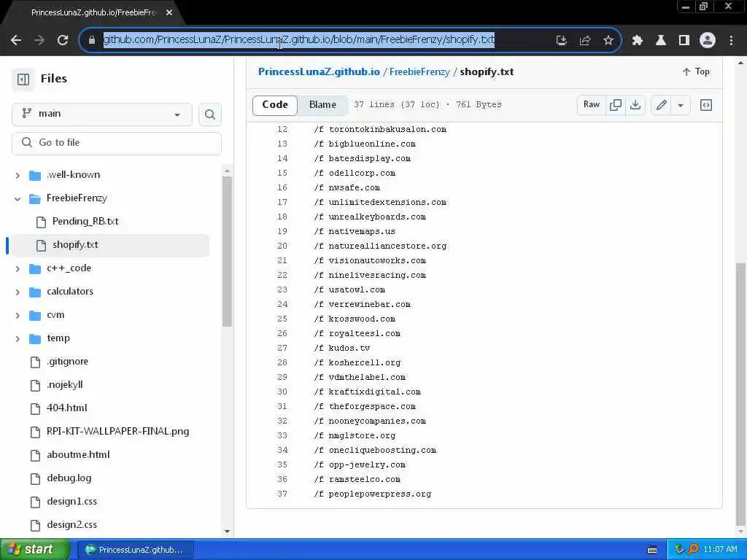Click the share page icon

(x=585, y=40)
